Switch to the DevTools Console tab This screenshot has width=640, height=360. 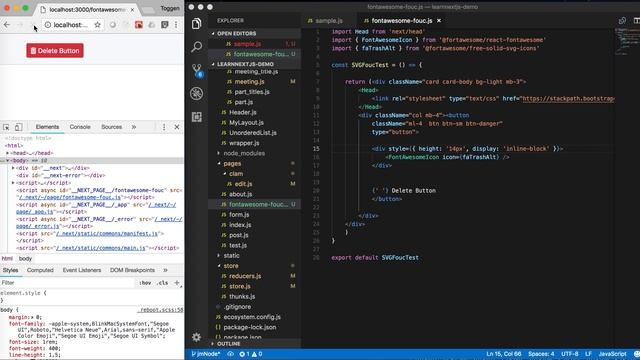(x=80, y=127)
